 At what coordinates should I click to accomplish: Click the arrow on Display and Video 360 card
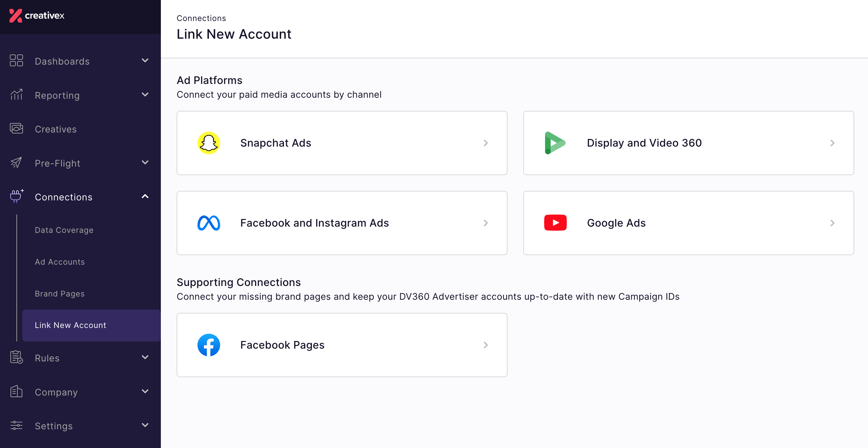click(x=832, y=143)
